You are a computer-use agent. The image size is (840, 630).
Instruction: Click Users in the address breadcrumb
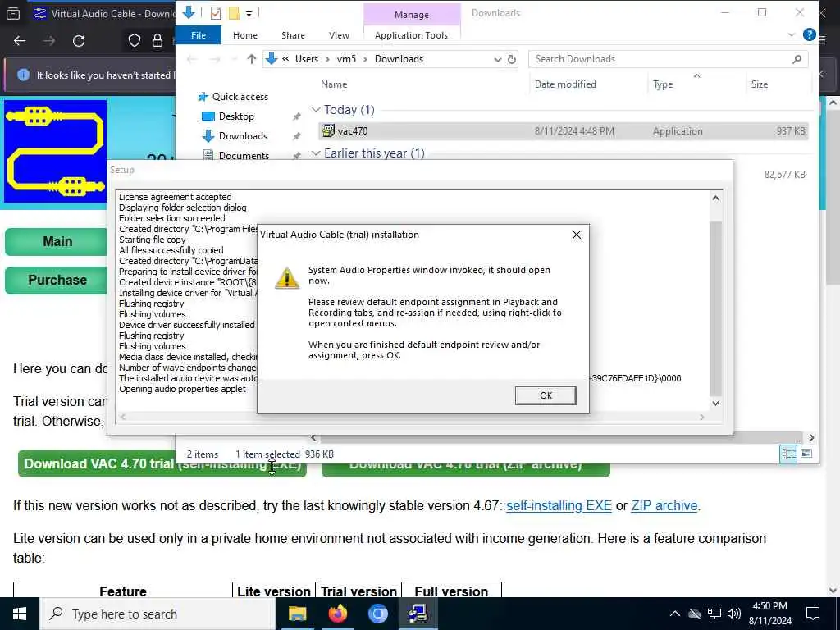(307, 59)
